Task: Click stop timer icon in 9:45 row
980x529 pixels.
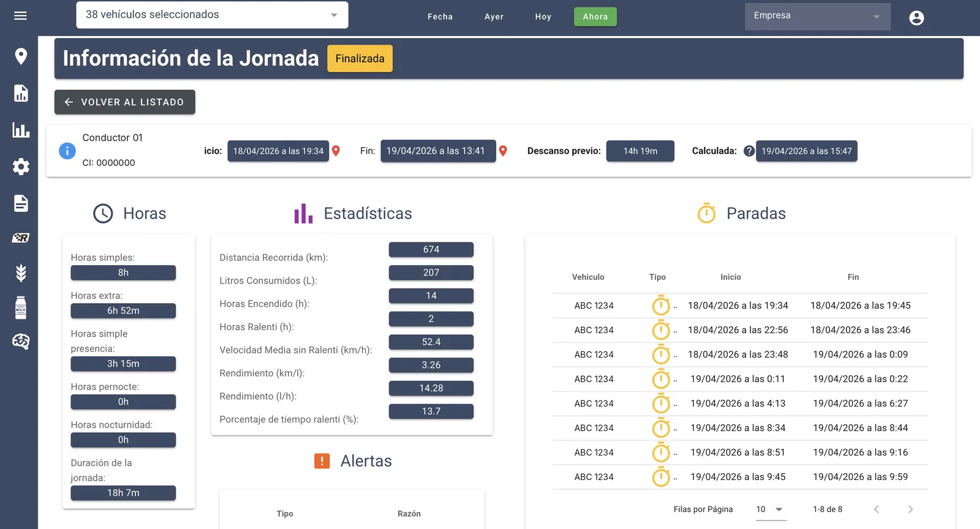Action: point(661,477)
